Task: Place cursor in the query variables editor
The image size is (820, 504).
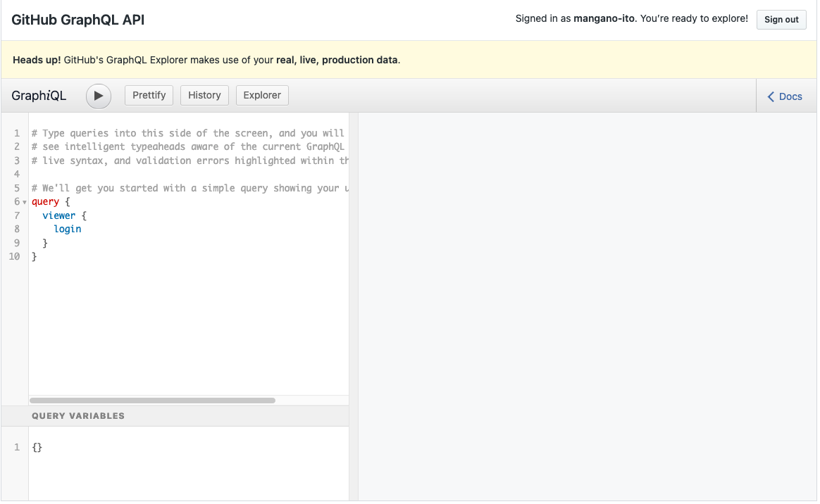Action: point(188,463)
